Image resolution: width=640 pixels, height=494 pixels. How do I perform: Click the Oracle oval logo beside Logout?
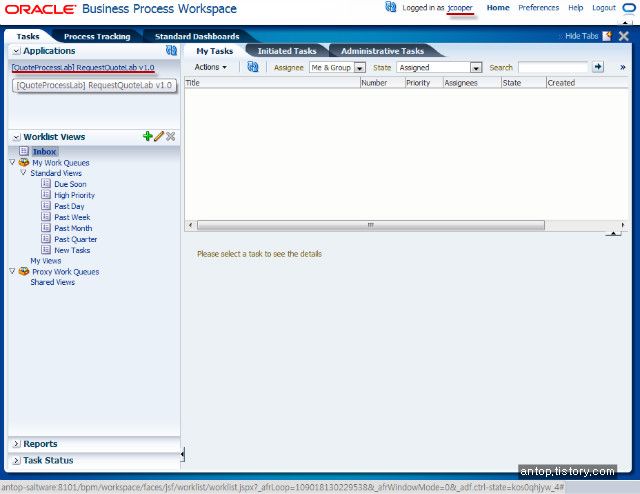[x=629, y=8]
